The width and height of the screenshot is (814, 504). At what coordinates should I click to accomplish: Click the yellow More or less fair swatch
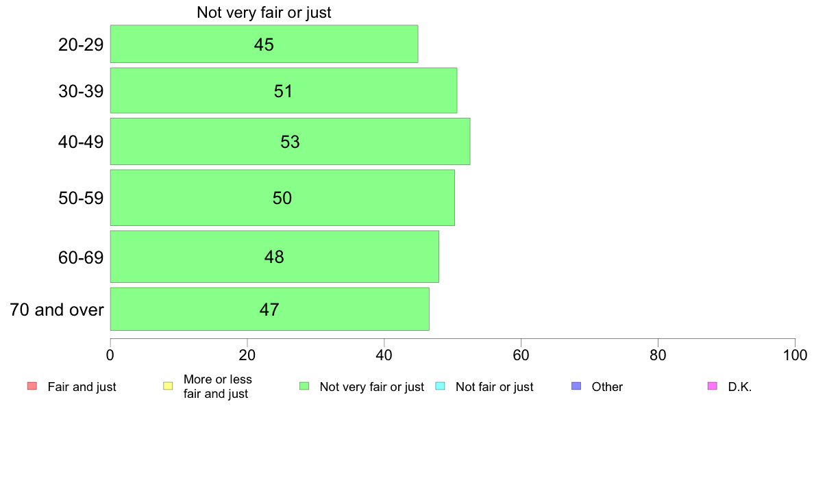pyautogui.click(x=168, y=386)
